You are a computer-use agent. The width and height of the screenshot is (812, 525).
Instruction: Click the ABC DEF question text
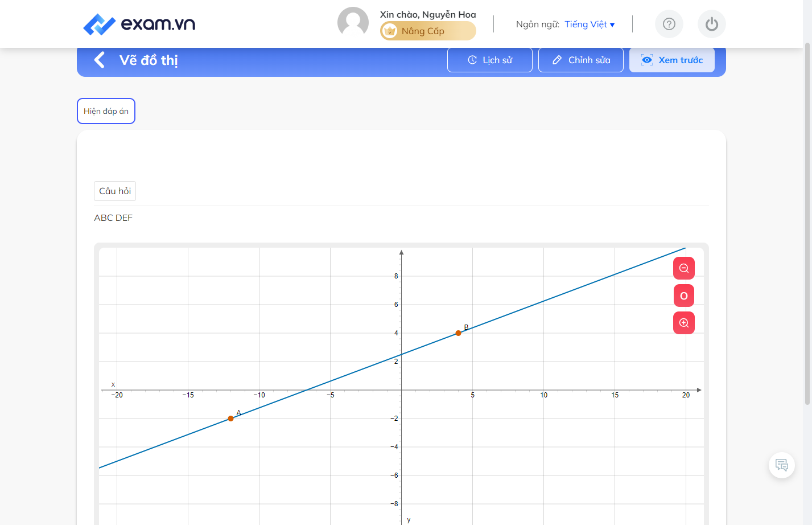coord(113,218)
